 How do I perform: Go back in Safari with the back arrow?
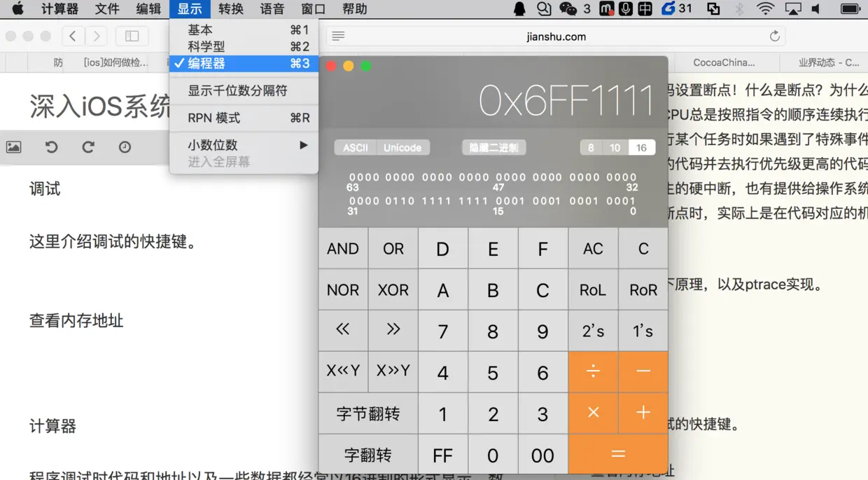pyautogui.click(x=73, y=36)
